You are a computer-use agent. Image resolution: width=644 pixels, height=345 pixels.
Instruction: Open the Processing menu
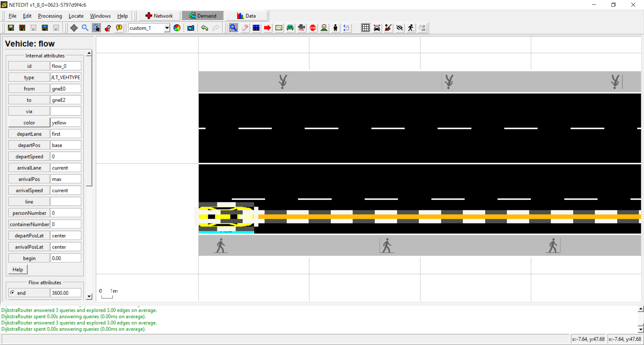point(50,16)
